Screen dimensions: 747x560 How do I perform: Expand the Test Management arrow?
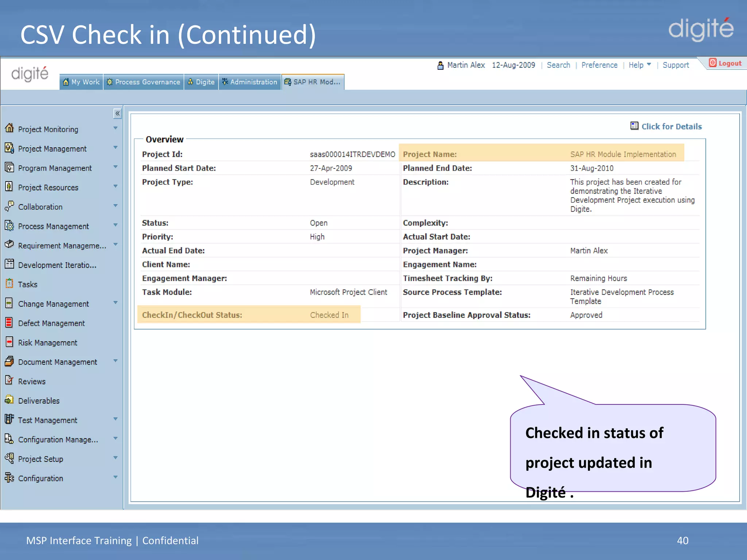(116, 419)
